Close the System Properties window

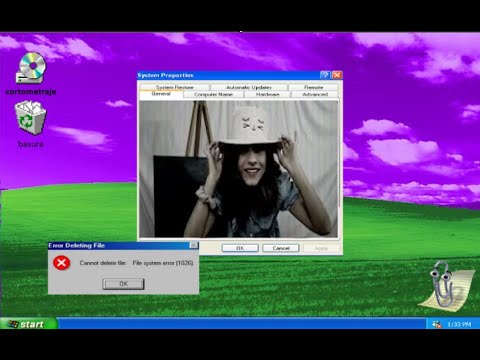(337, 75)
